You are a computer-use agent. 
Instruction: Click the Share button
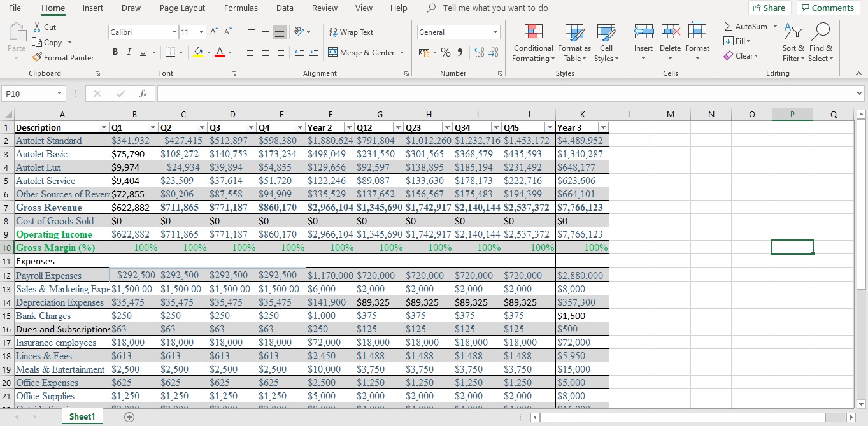pyautogui.click(x=769, y=8)
